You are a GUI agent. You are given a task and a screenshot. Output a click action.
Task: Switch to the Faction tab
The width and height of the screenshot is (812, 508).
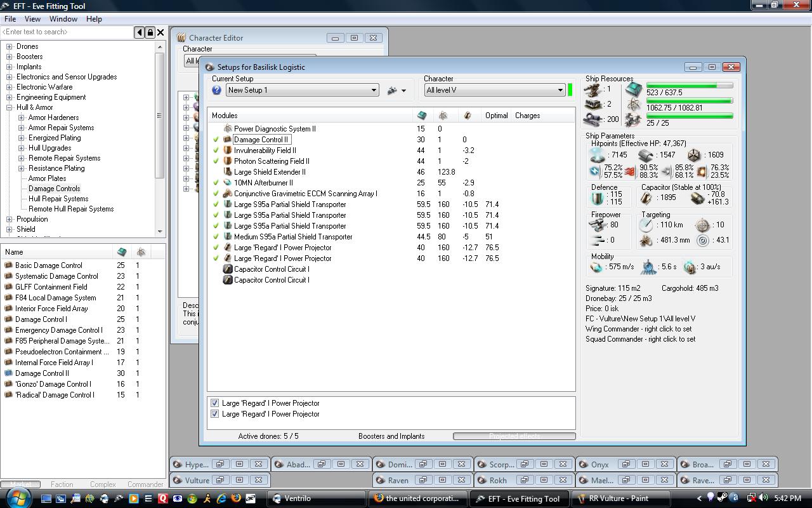pos(62,485)
